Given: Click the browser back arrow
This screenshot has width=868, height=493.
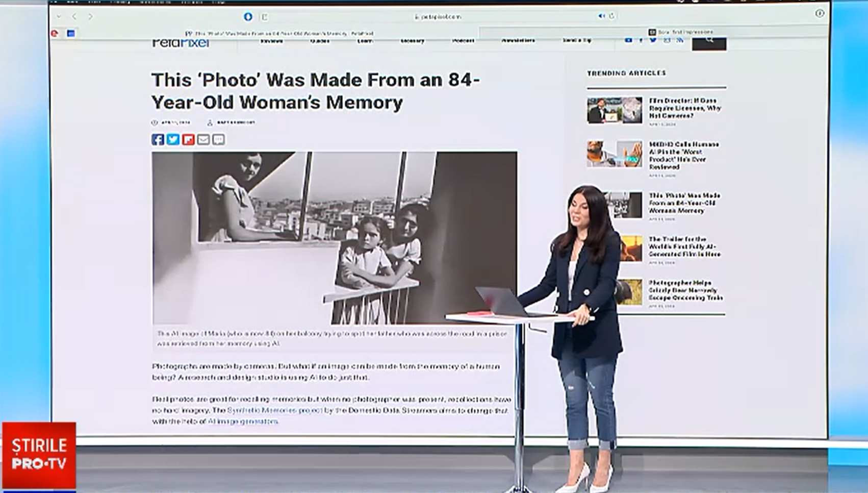Looking at the screenshot, I should tap(74, 16).
